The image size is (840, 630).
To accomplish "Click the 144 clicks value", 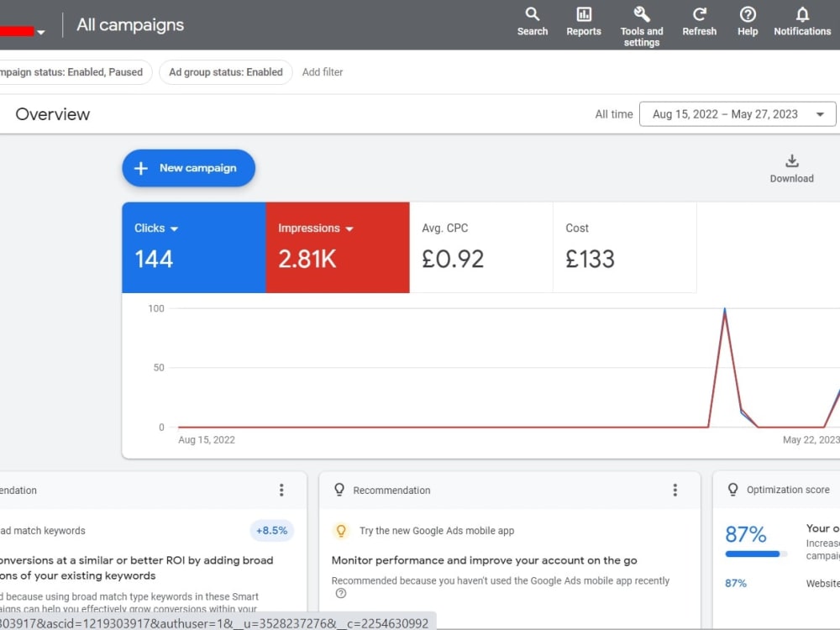I will tap(154, 260).
